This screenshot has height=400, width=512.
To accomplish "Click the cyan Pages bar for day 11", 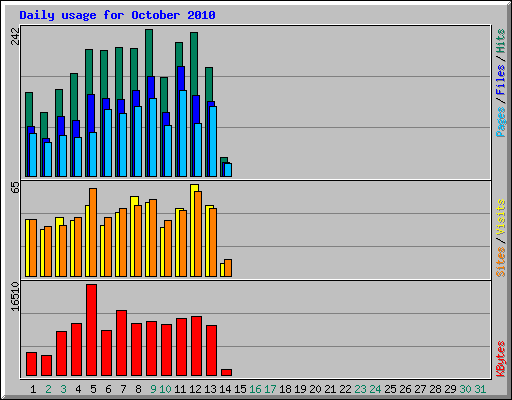I will (x=183, y=133).
